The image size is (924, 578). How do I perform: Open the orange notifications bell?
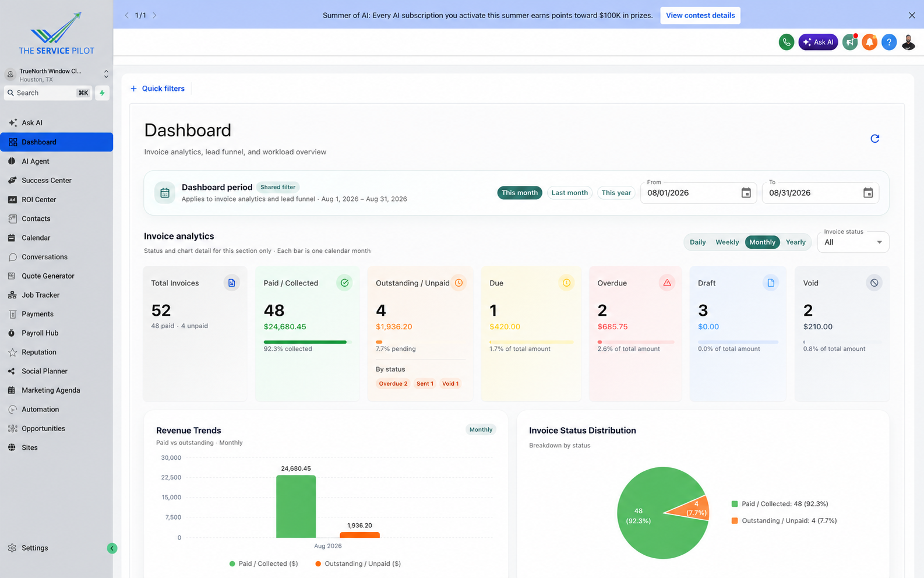pos(869,42)
